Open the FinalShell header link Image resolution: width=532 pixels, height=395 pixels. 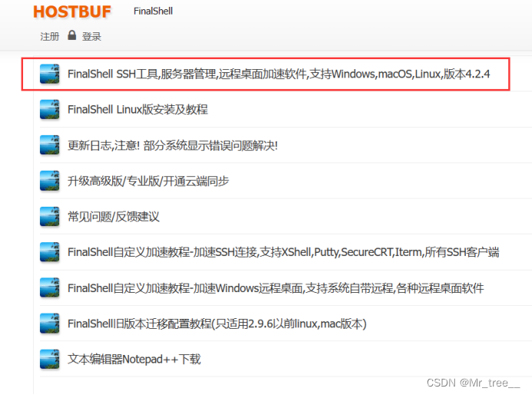point(153,12)
